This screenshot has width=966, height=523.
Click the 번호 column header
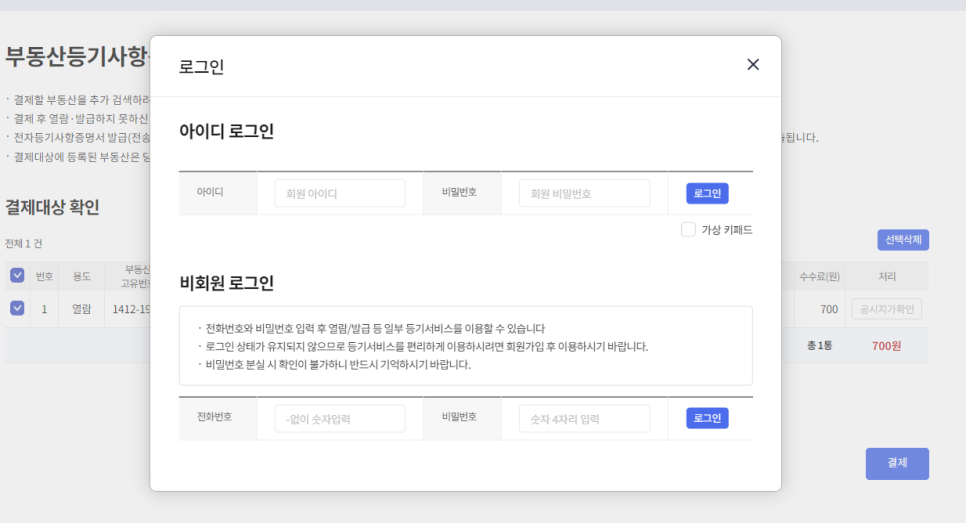(x=44, y=276)
